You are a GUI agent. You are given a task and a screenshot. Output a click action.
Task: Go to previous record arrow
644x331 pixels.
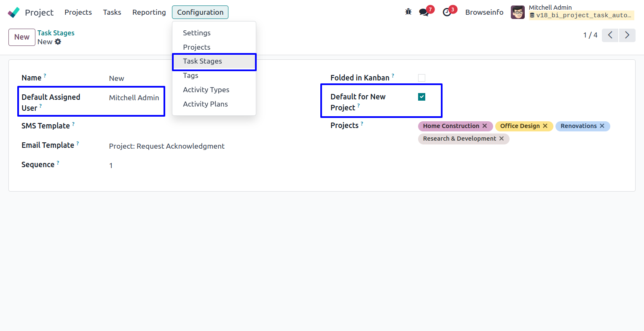tap(610, 35)
